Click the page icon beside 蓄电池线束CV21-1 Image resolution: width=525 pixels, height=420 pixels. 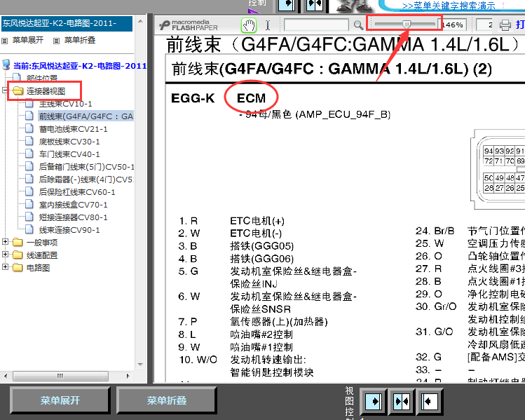pyautogui.click(x=29, y=128)
